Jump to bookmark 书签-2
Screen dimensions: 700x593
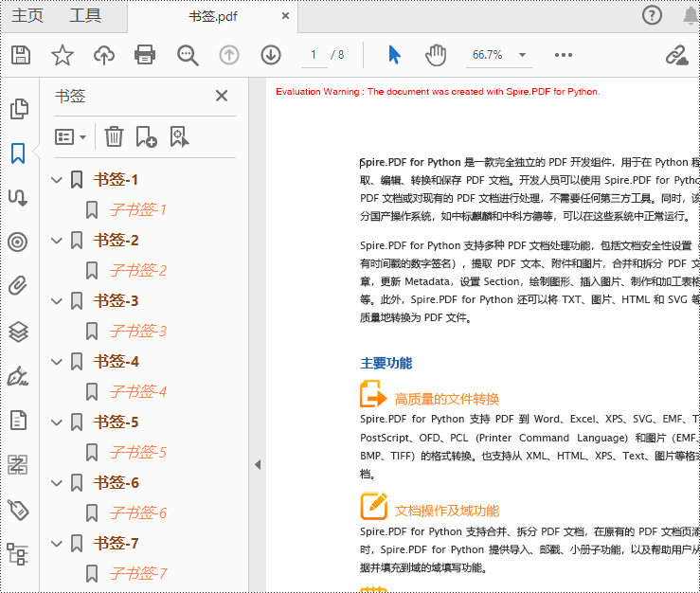click(116, 241)
